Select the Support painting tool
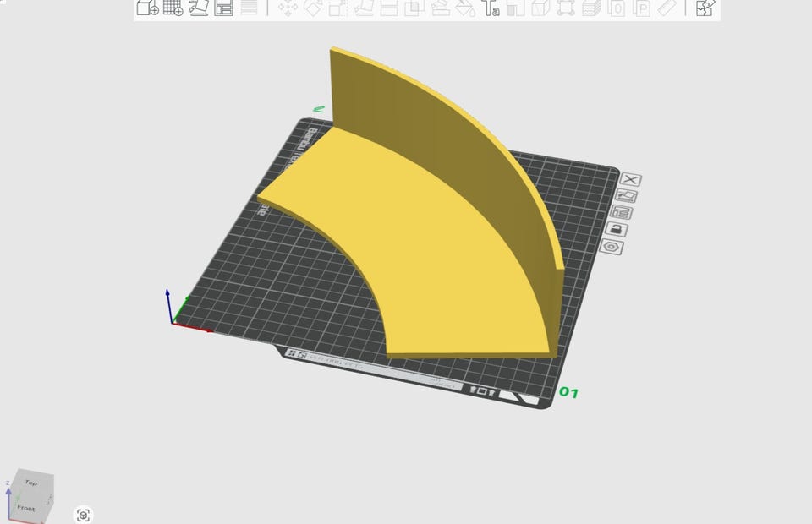The image size is (812, 524). (x=440, y=8)
